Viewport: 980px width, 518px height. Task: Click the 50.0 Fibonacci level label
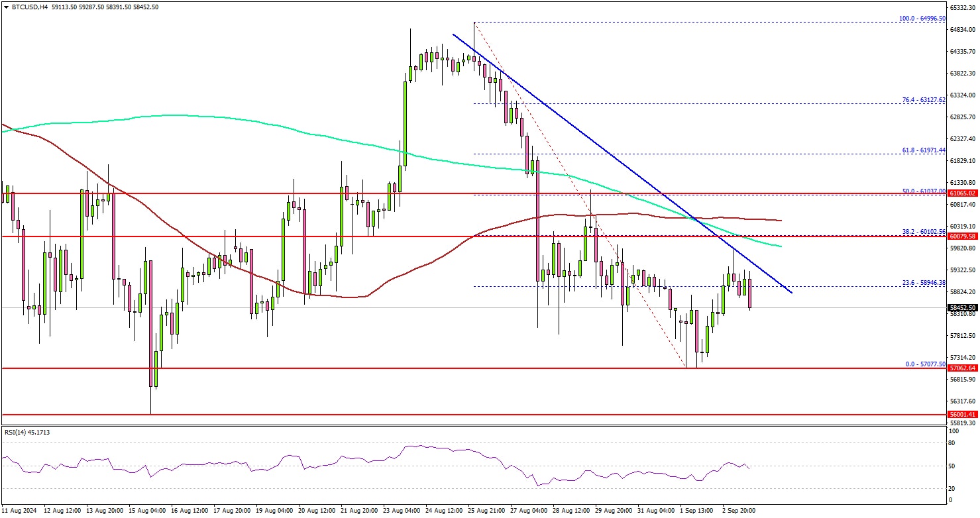pos(922,191)
